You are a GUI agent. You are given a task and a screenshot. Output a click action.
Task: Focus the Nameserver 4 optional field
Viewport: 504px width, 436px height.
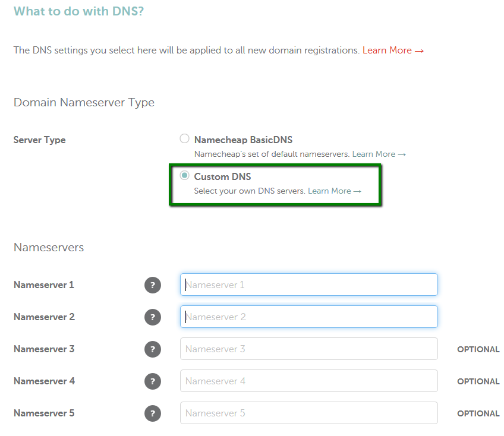click(x=309, y=381)
